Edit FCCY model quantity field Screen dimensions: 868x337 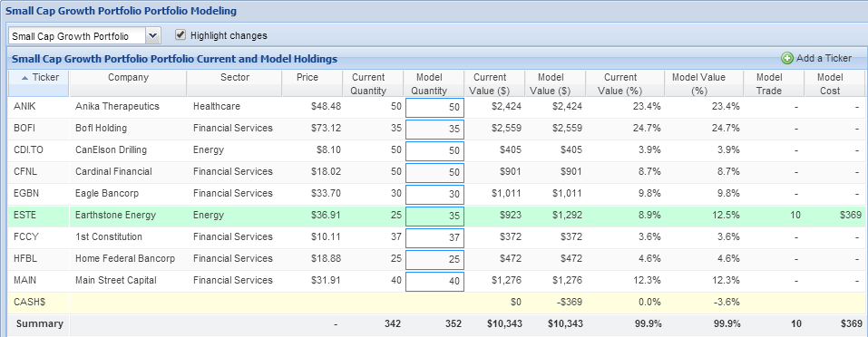(x=434, y=237)
